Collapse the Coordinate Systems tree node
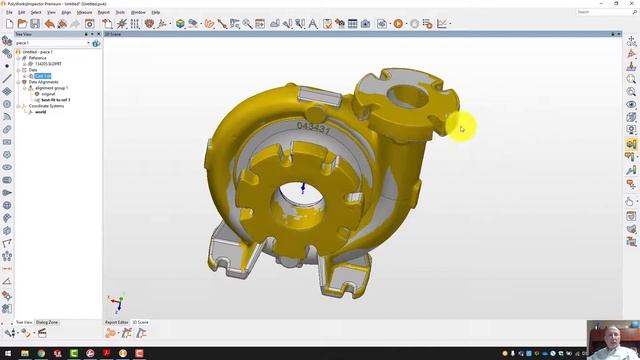 coord(18,106)
